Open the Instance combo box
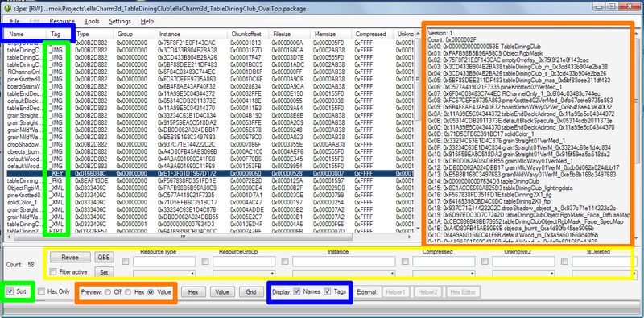Image resolution: width=644 pixels, height=318 pixels. coord(345,273)
